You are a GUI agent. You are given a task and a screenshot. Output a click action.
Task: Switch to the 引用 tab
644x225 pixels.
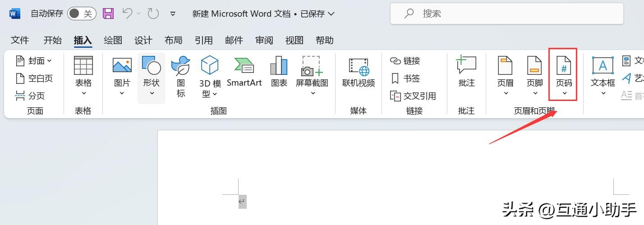coord(204,40)
